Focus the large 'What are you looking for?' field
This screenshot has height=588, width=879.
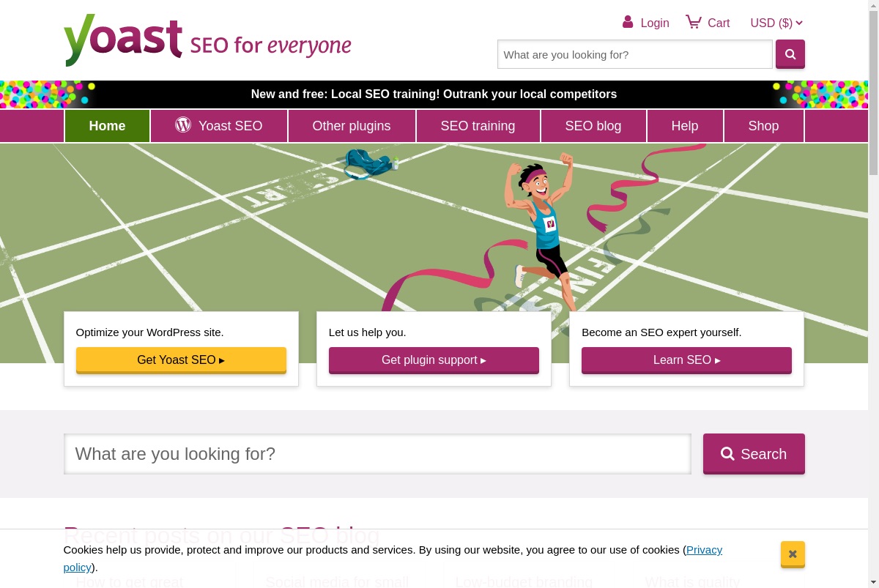377,454
